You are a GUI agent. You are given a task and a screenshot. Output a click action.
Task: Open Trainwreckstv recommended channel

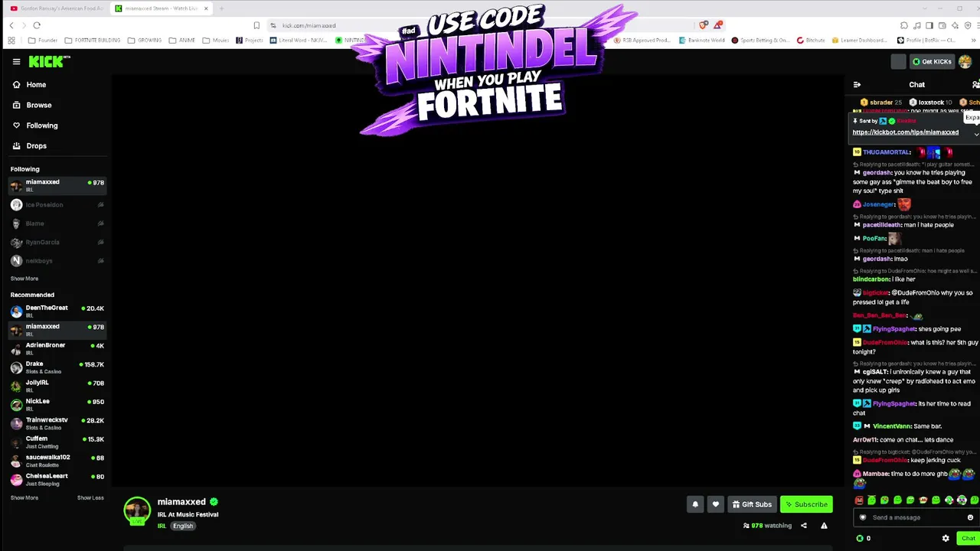pyautogui.click(x=57, y=424)
